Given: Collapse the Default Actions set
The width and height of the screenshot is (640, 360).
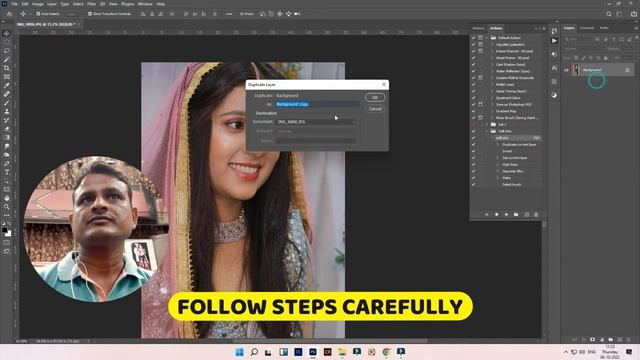Looking at the screenshot, I should pyautogui.click(x=487, y=38).
